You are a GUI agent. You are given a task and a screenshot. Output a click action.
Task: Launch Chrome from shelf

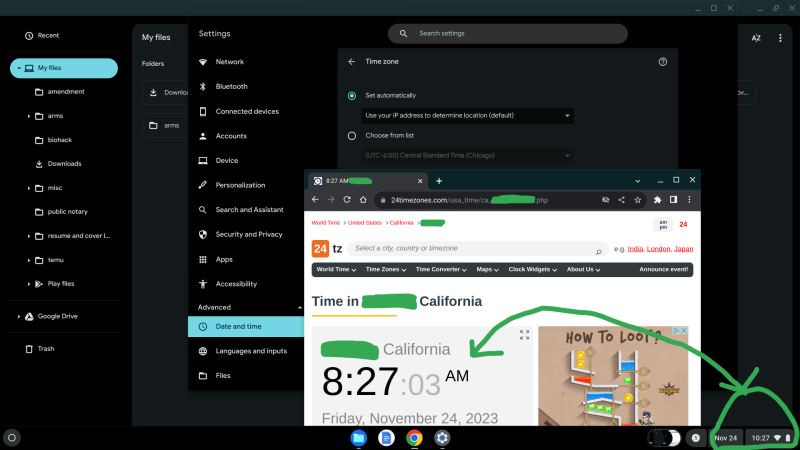coord(414,438)
